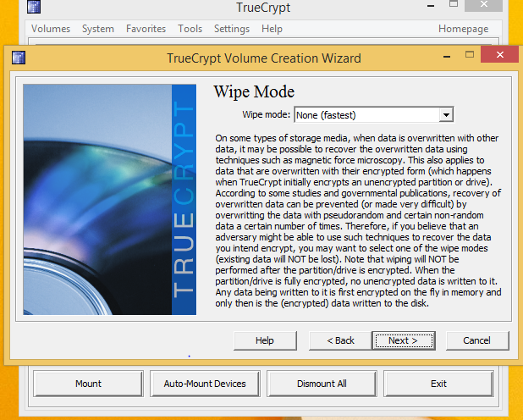Go to Homepage from the menu bar

tap(463, 29)
